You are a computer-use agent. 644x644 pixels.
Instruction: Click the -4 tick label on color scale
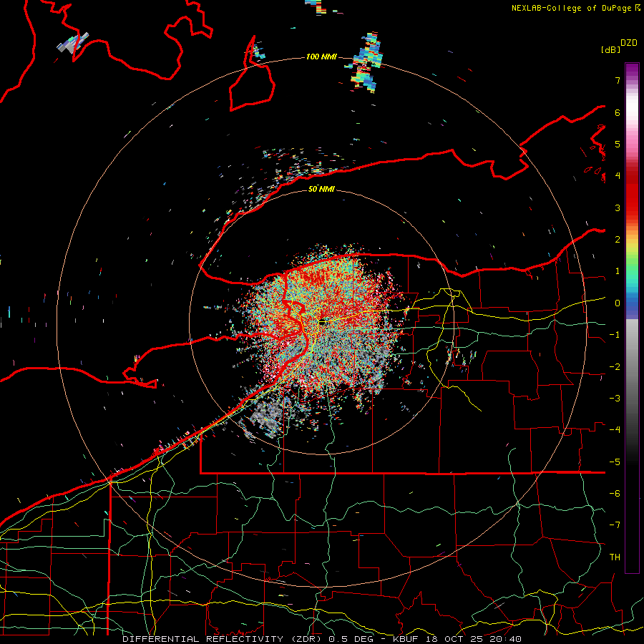click(615, 430)
